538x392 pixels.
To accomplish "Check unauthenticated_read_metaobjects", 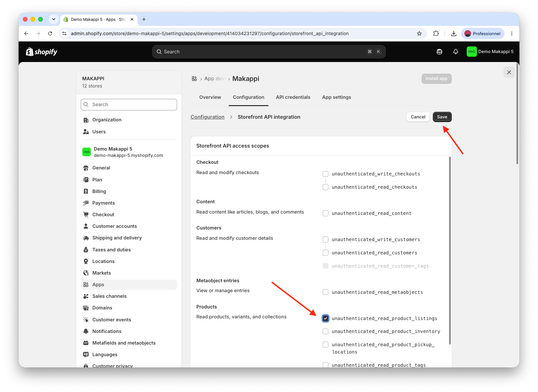I will tap(326, 292).
